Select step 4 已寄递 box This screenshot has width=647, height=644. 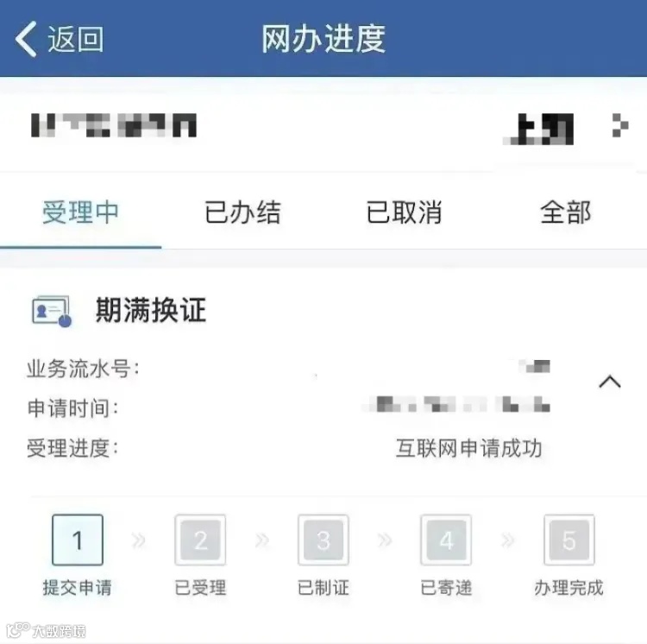[x=446, y=540]
